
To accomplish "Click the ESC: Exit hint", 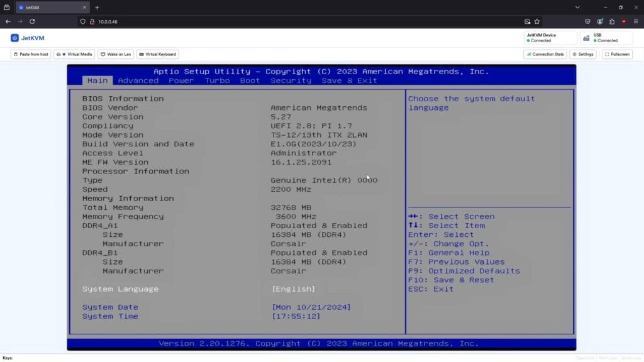I will tap(431, 289).
